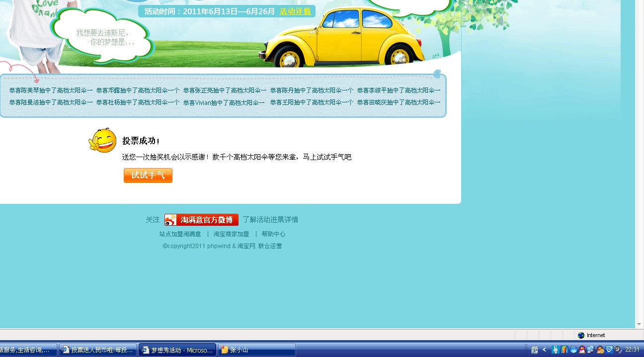Open the 淘宝商家加盟 footer link

click(231, 234)
